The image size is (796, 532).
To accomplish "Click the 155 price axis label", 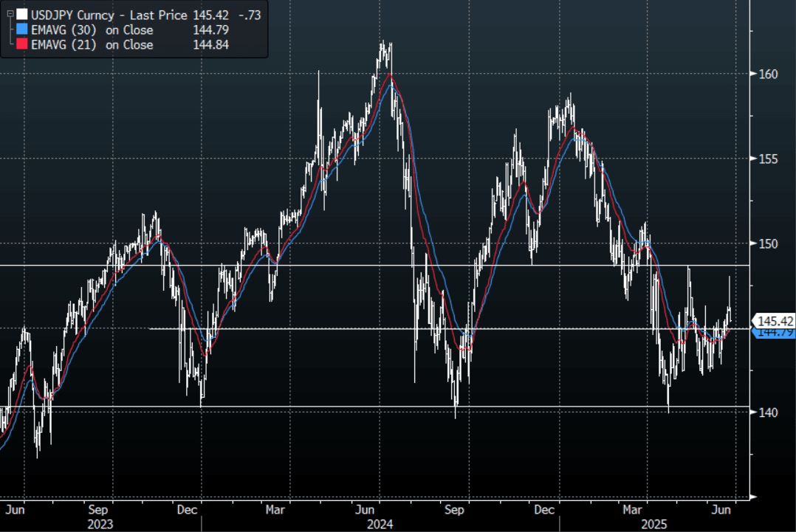I will 768,159.
